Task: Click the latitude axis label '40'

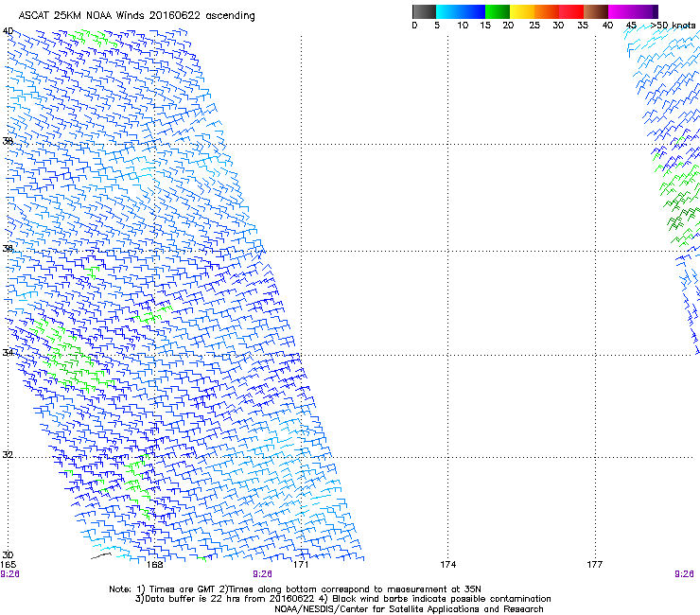Action: 8,31
